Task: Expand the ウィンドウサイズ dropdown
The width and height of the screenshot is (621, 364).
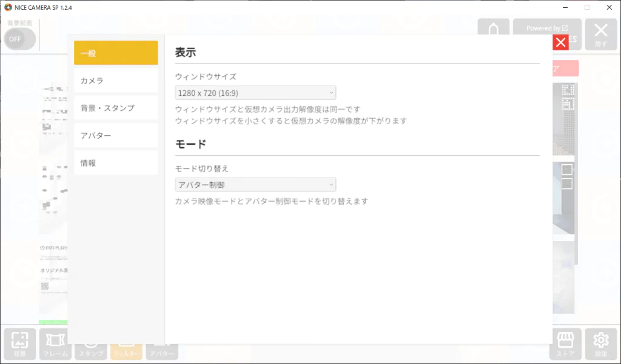Action: 255,93
